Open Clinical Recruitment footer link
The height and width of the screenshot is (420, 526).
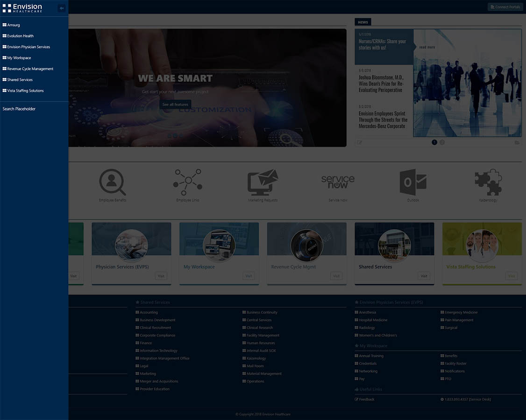coord(153,328)
